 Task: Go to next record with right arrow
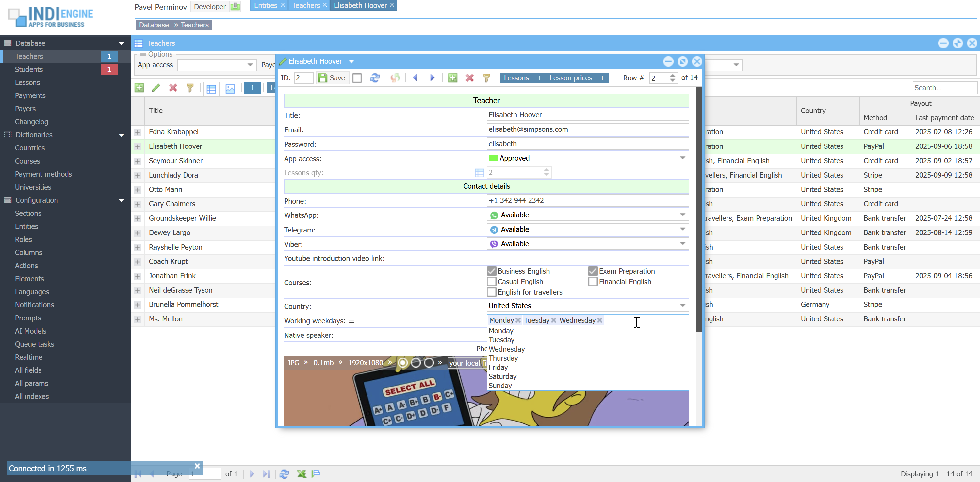(x=432, y=78)
